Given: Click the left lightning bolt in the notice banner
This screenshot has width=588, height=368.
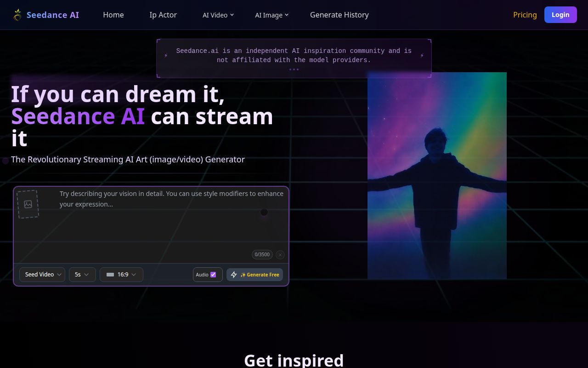Looking at the screenshot, I should click(x=166, y=56).
